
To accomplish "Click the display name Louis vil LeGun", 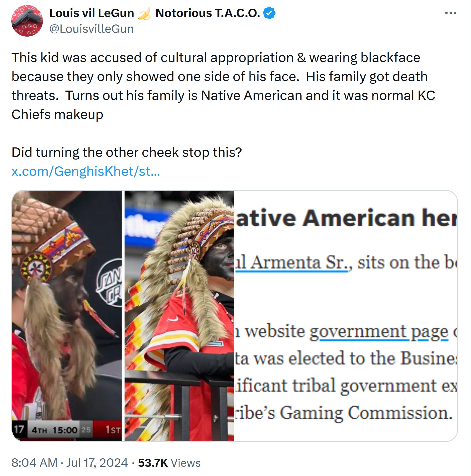I will [x=92, y=13].
